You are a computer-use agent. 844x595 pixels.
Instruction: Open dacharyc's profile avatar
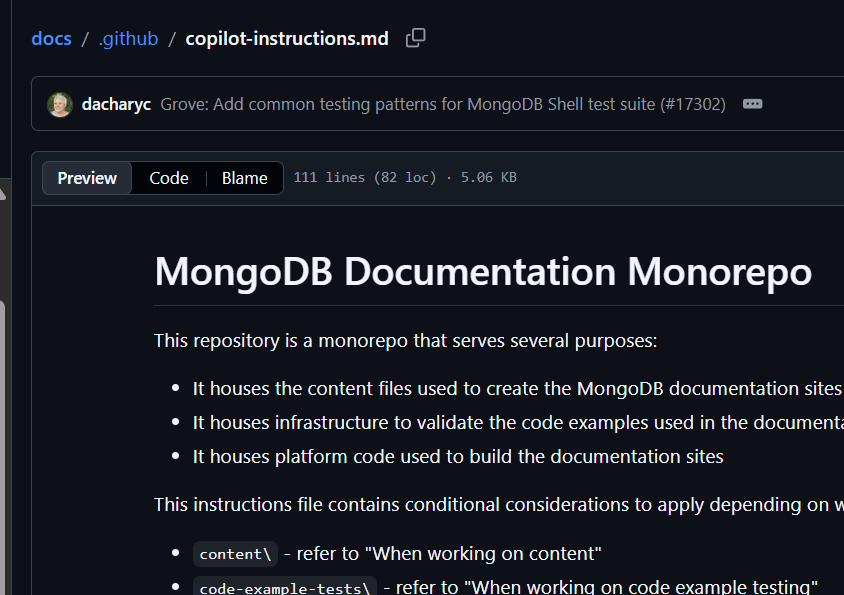59,103
